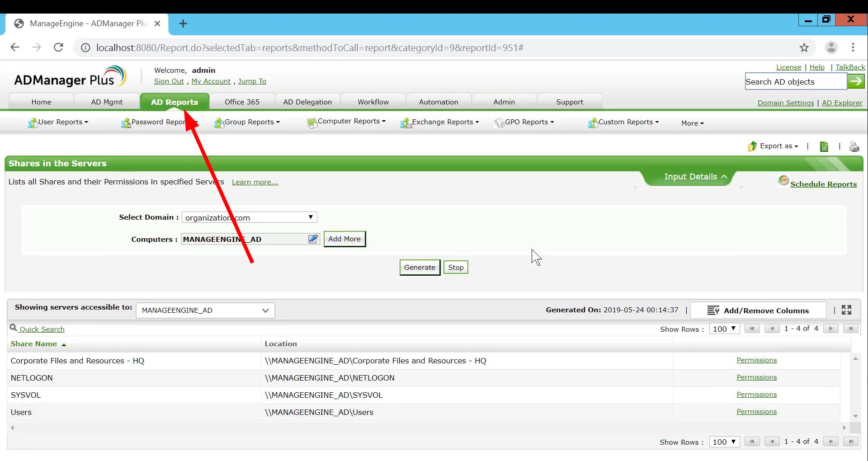Image resolution: width=868 pixels, height=461 pixels.
Task: Switch to the Office 365 tab
Action: [x=243, y=101]
